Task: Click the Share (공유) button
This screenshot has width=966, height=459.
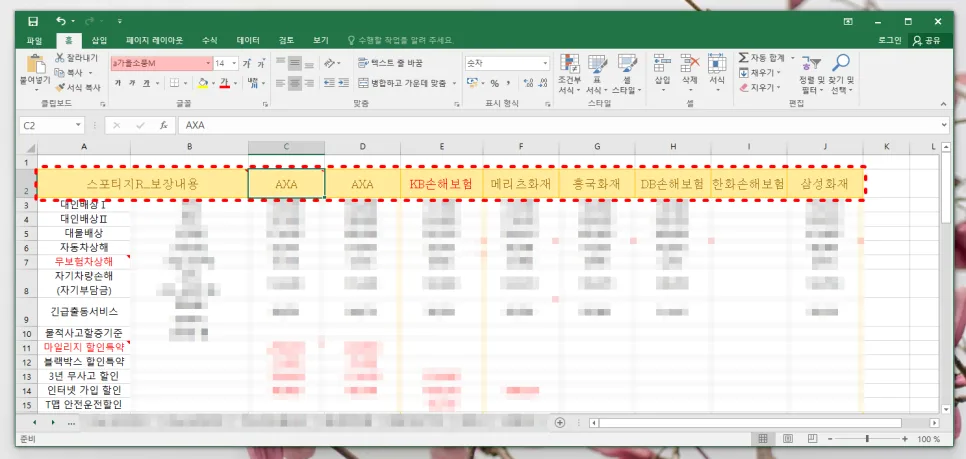Action: click(x=927, y=41)
